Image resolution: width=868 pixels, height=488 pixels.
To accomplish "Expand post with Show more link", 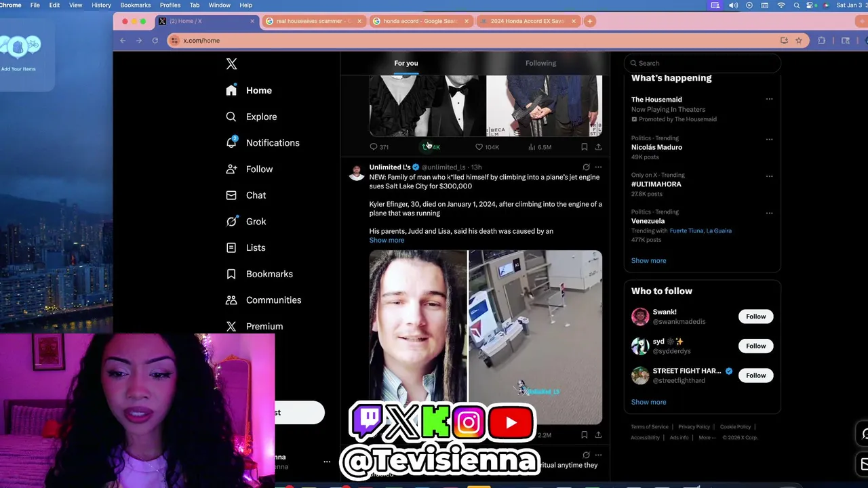I will 387,240.
